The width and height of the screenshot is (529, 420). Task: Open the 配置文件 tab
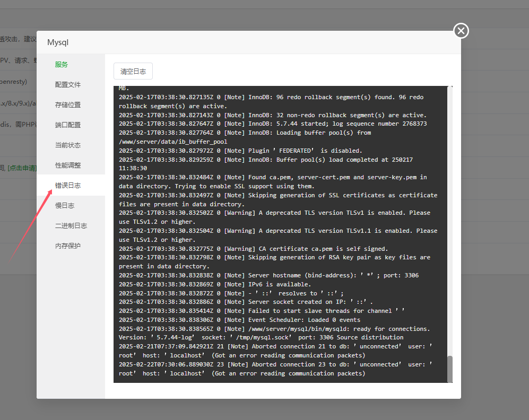coord(68,85)
